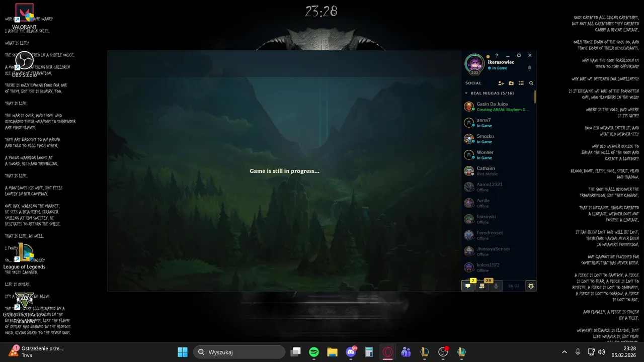The height and width of the screenshot is (362, 644).
Task: Open Microsoft Teams from the taskbar
Action: pyautogui.click(x=406, y=352)
